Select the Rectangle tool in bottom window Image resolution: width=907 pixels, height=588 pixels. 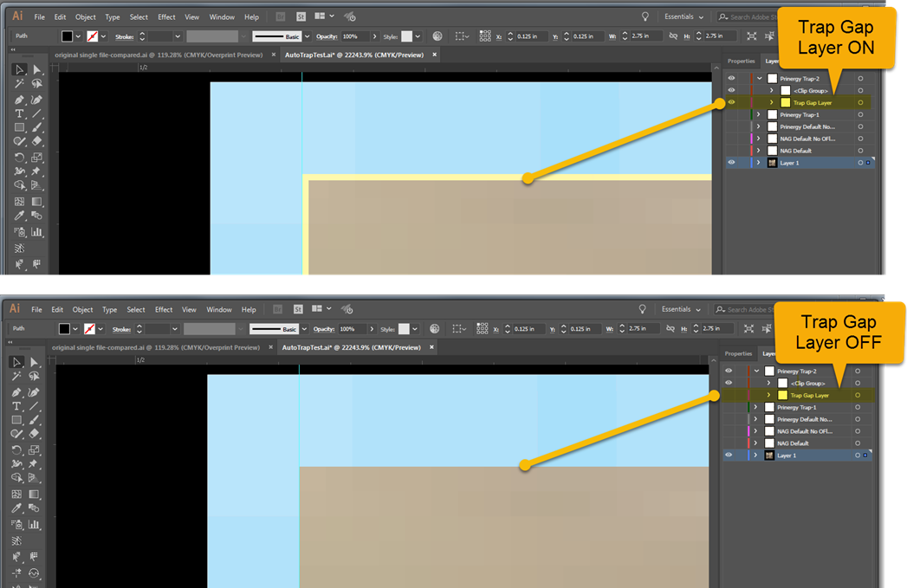click(16, 420)
